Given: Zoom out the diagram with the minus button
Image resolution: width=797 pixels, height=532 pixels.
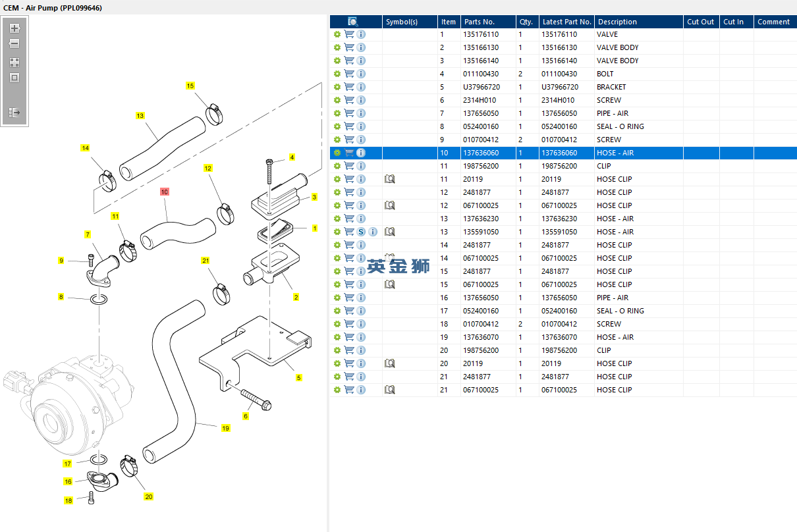Looking at the screenshot, I should [14, 43].
